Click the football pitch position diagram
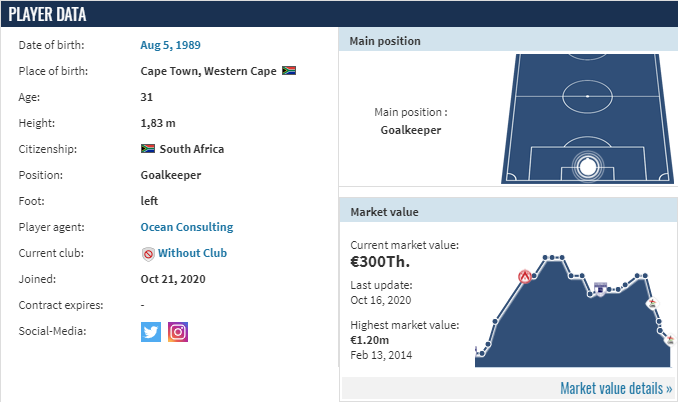Image resolution: width=678 pixels, height=402 pixels. pos(587,118)
